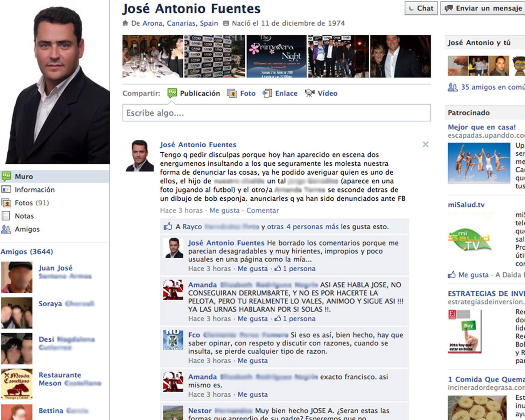Click the mutual friends icon beside 35 amigos
This screenshot has height=420, width=525.
[453, 87]
